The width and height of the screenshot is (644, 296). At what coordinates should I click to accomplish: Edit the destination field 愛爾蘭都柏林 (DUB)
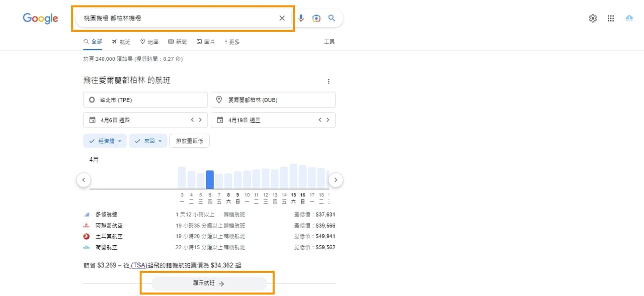(273, 100)
